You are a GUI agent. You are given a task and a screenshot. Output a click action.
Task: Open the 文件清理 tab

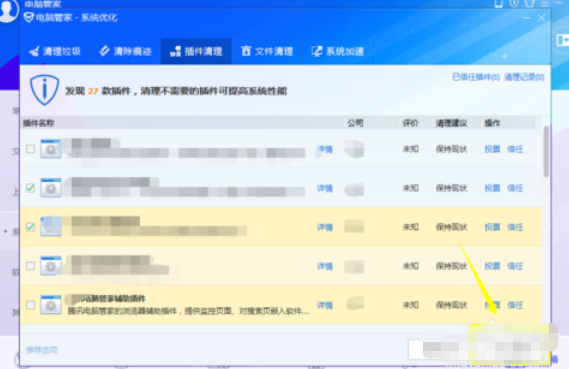(267, 51)
